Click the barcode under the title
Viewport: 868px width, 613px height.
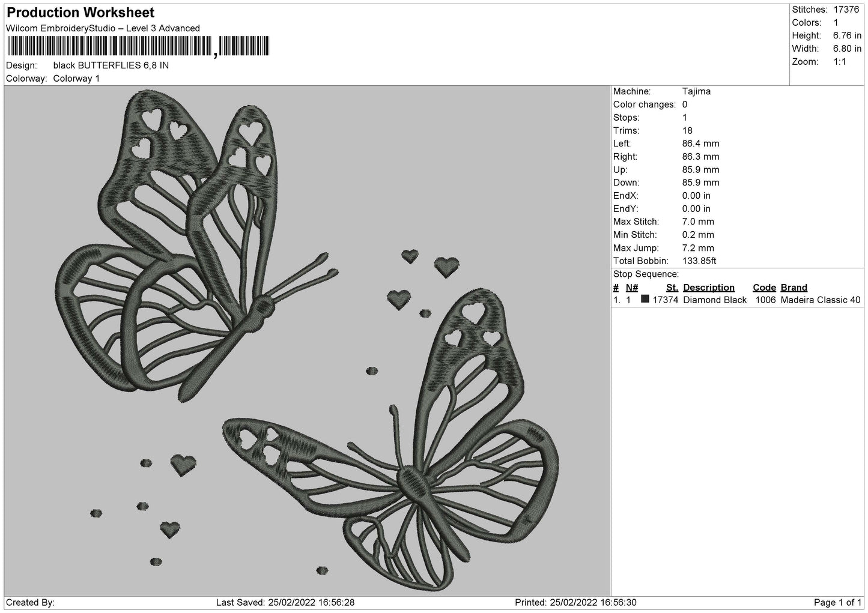138,47
